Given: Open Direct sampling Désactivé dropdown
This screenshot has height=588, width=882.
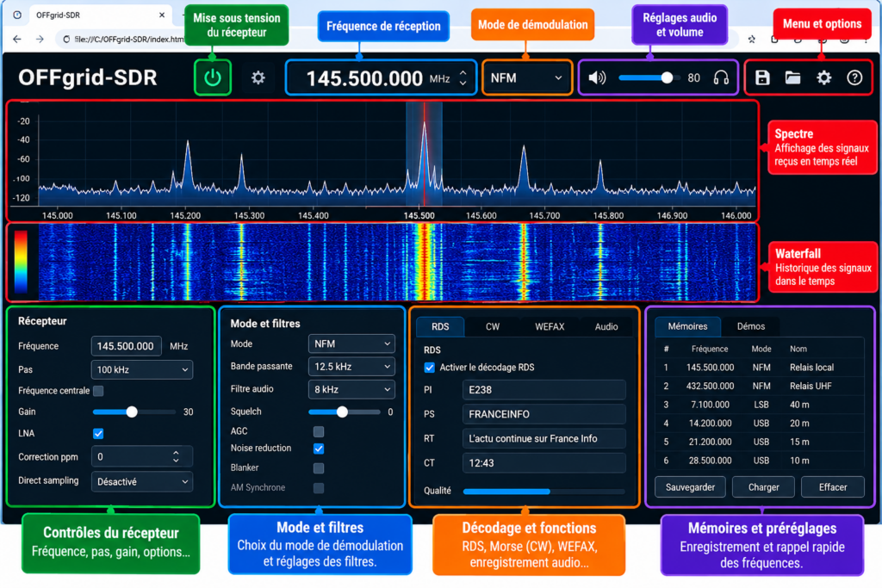Looking at the screenshot, I should [x=142, y=482].
